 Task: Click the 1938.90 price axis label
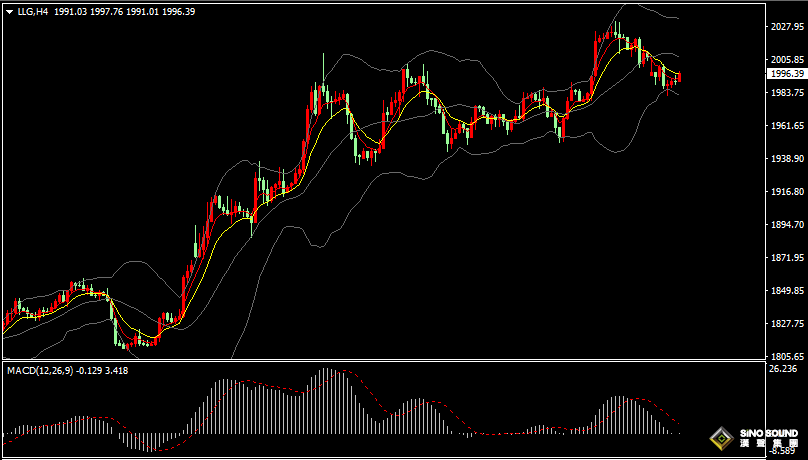pos(785,159)
